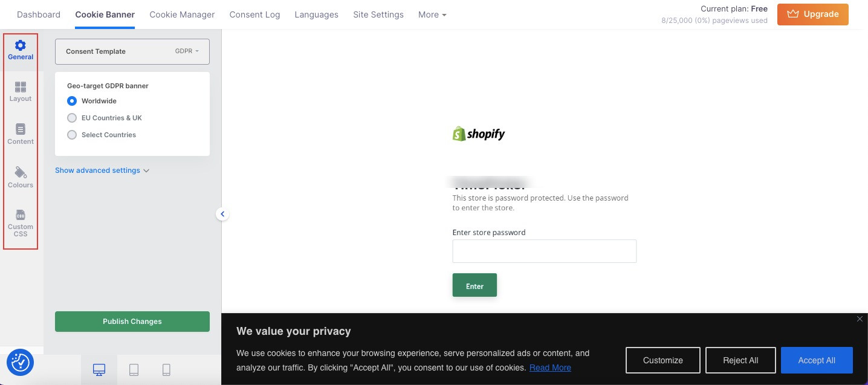Image resolution: width=868 pixels, height=385 pixels.
Task: Choose the Select Countries radio option
Action: (x=72, y=135)
